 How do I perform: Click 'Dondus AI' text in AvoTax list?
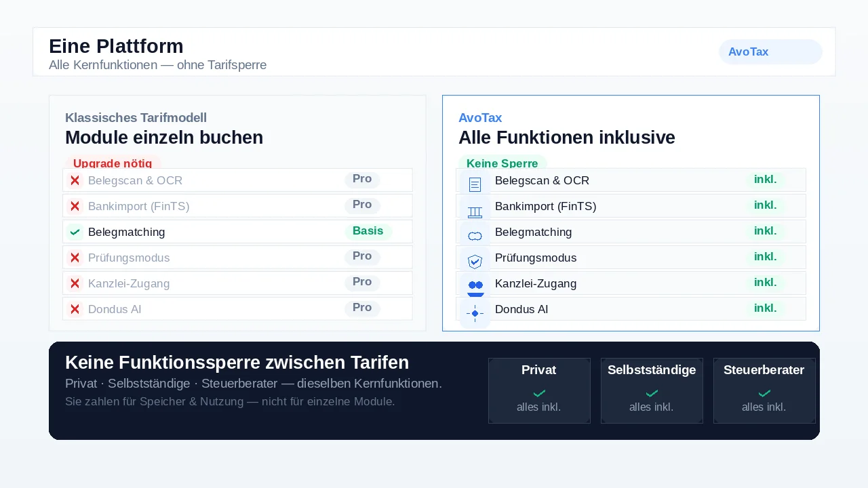point(521,309)
